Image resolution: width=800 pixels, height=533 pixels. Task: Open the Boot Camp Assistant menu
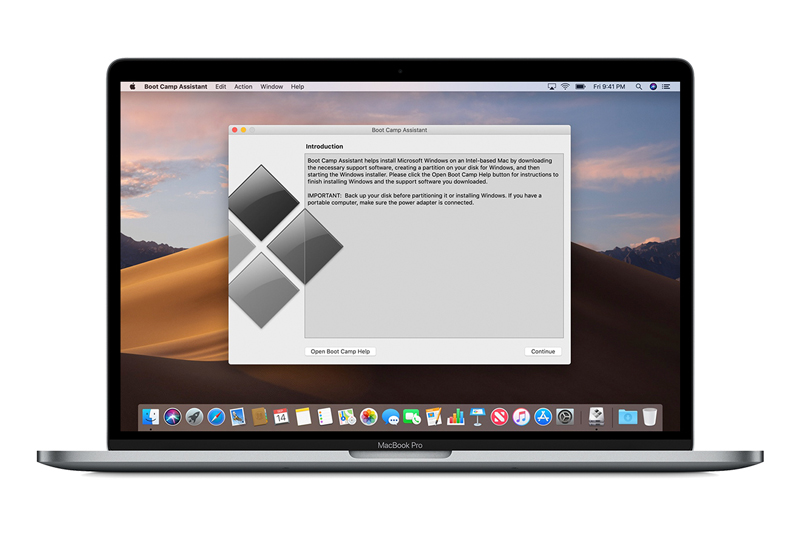pos(176,87)
